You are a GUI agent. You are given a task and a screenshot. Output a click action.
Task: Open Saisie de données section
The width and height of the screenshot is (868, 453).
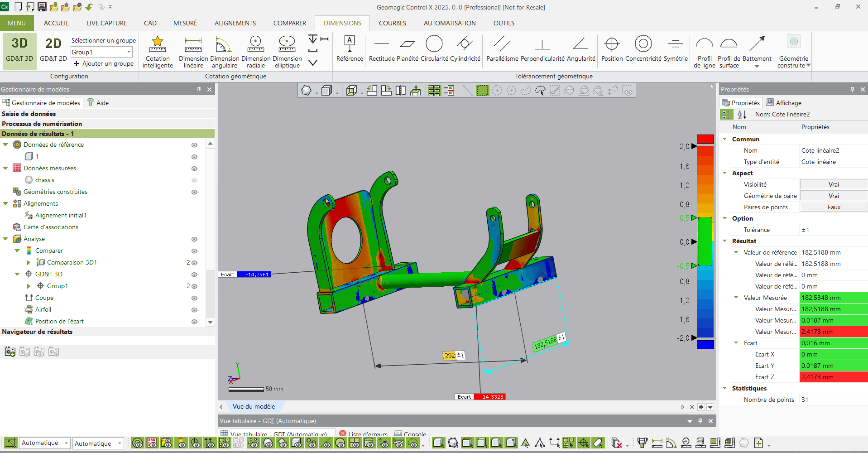click(107, 114)
